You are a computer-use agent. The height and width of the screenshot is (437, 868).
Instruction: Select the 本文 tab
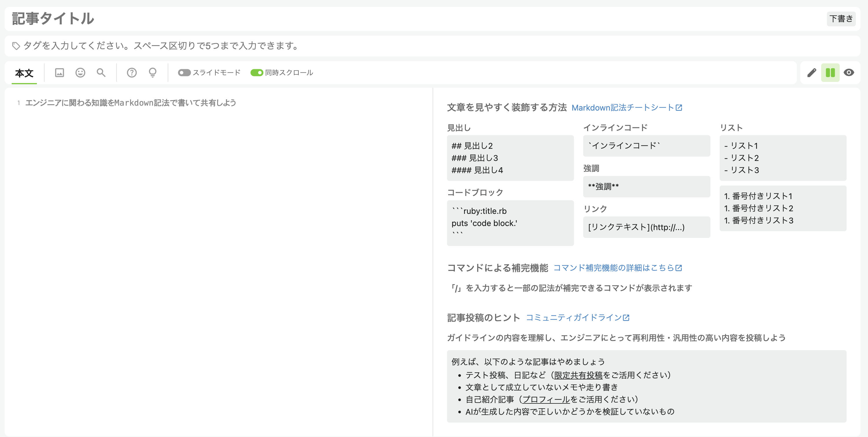point(24,72)
